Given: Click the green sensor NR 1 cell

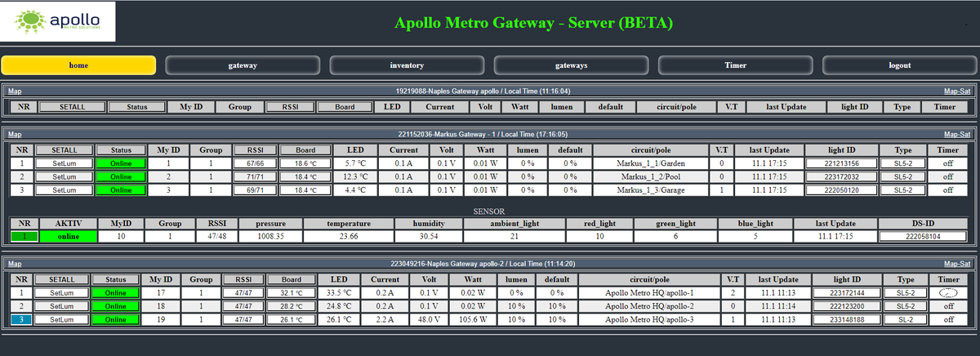Looking at the screenshot, I should 24,236.
